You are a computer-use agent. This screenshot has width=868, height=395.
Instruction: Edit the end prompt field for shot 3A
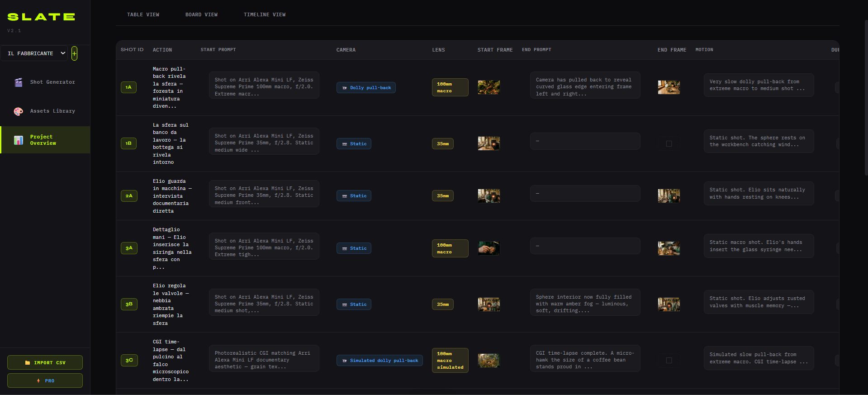coord(585,246)
